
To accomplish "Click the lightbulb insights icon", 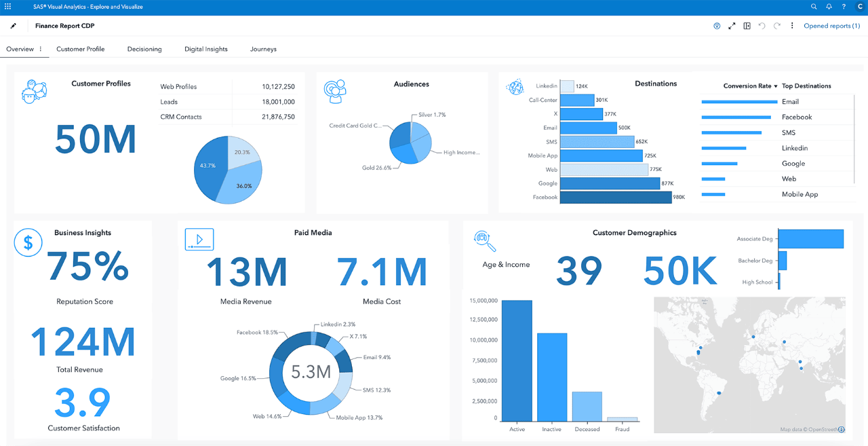I will 717,26.
